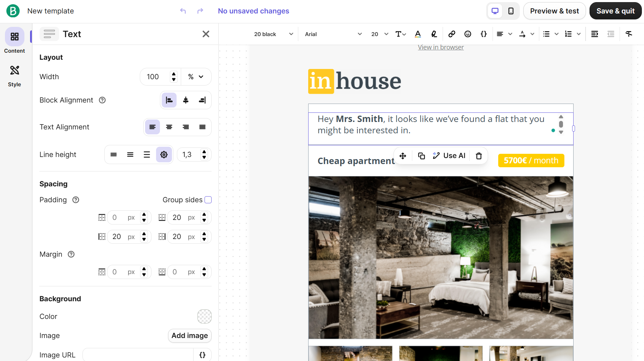Set text alignment to right
The width and height of the screenshot is (644, 361).
186,127
